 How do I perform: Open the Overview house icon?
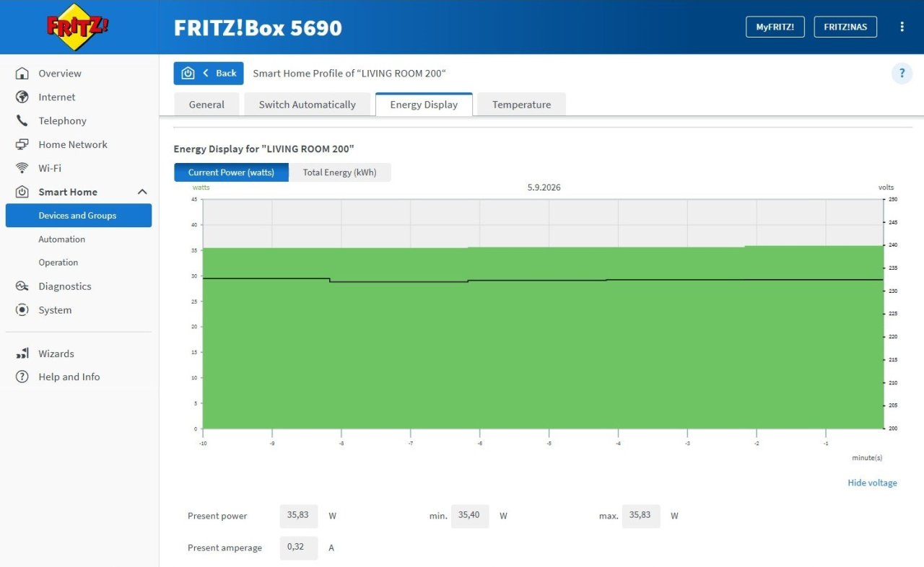(x=22, y=74)
